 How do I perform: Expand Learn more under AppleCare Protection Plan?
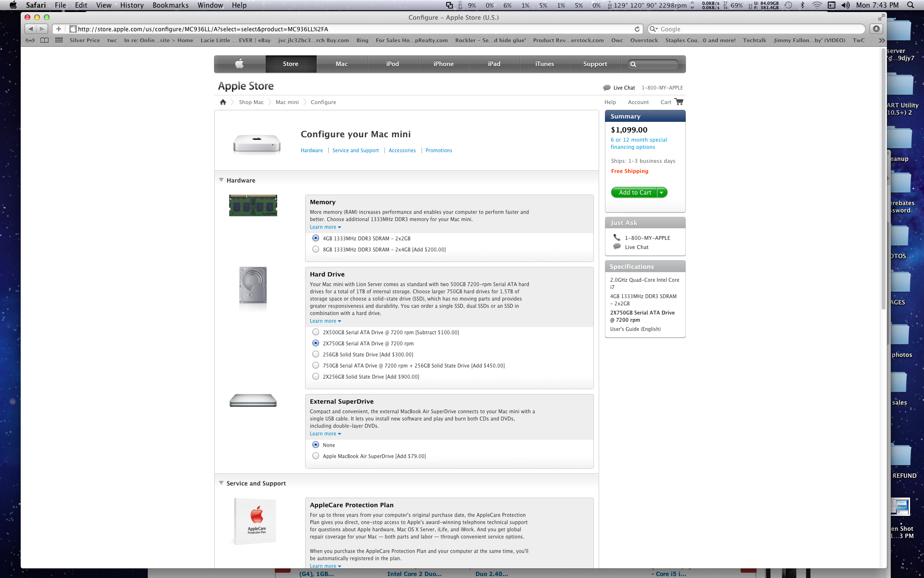click(325, 566)
